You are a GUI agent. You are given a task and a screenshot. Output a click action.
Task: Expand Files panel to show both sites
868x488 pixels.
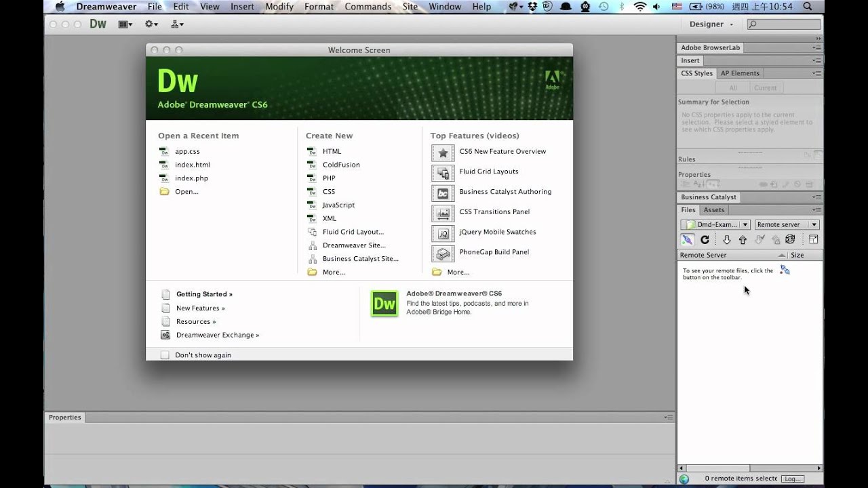(x=814, y=240)
